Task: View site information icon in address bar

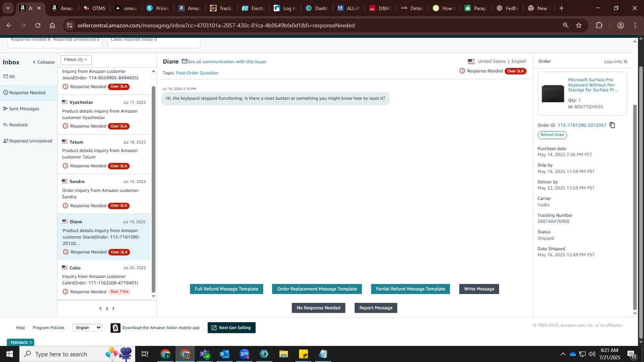Action: (70, 25)
